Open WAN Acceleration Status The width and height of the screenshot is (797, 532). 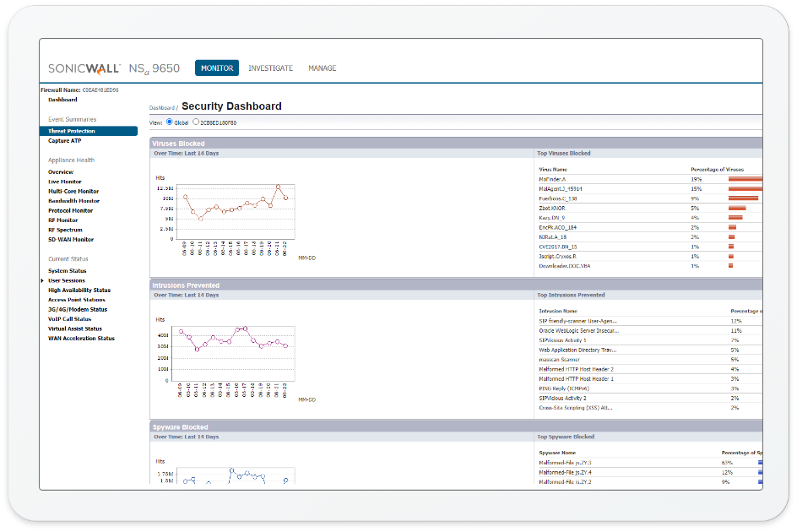click(81, 339)
